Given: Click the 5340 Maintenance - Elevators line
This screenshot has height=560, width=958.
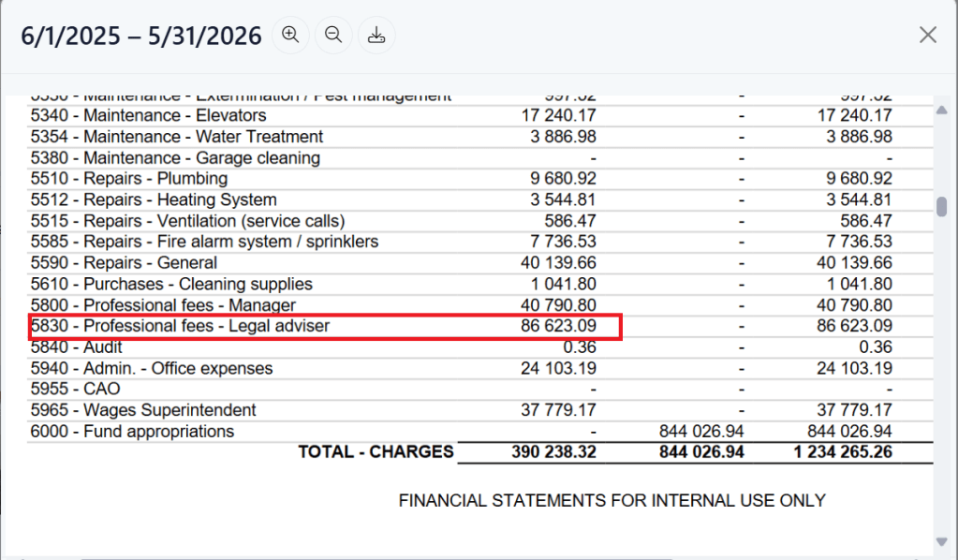Looking at the screenshot, I should click(148, 115).
